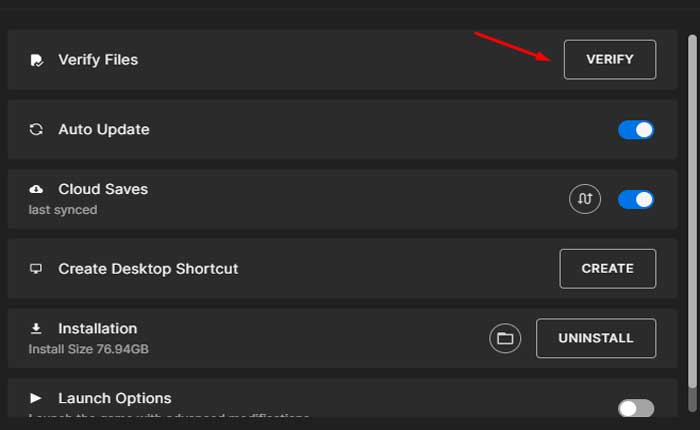Click the CREATE desktop shortcut button
Screen dimensions: 700x430
click(607, 269)
